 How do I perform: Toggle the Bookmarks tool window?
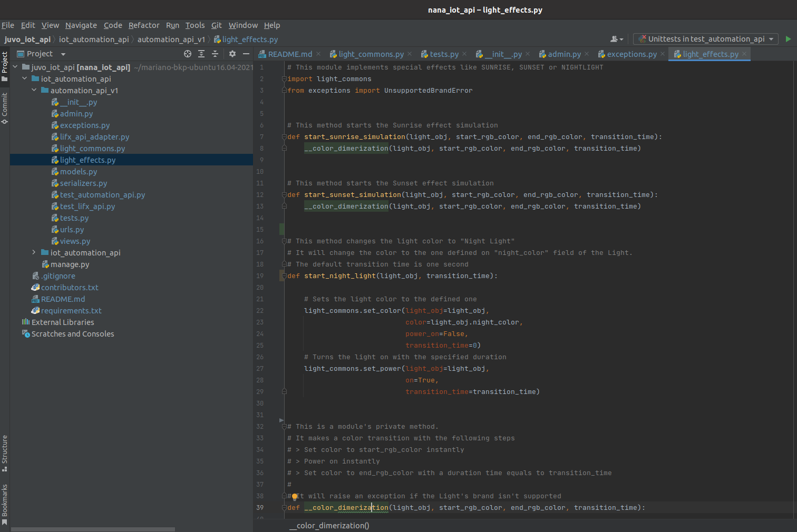(x=5, y=504)
